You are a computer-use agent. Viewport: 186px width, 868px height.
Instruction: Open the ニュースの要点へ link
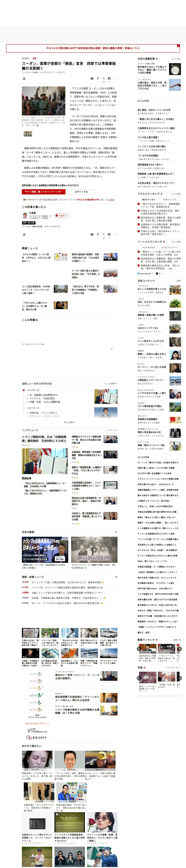pyautogui.click(x=110, y=384)
